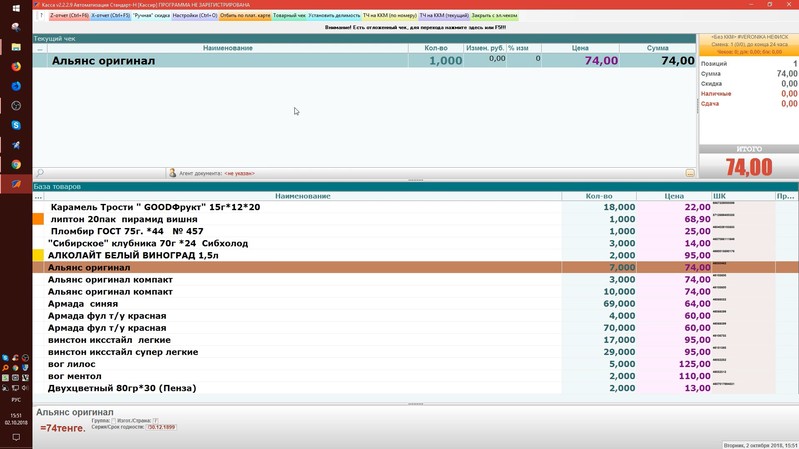Open File Explorer from taskbar

coord(16,47)
